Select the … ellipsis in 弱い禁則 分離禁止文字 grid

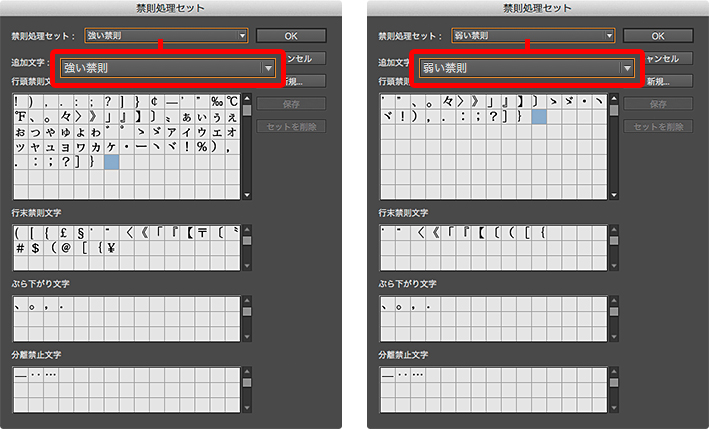click(x=418, y=375)
